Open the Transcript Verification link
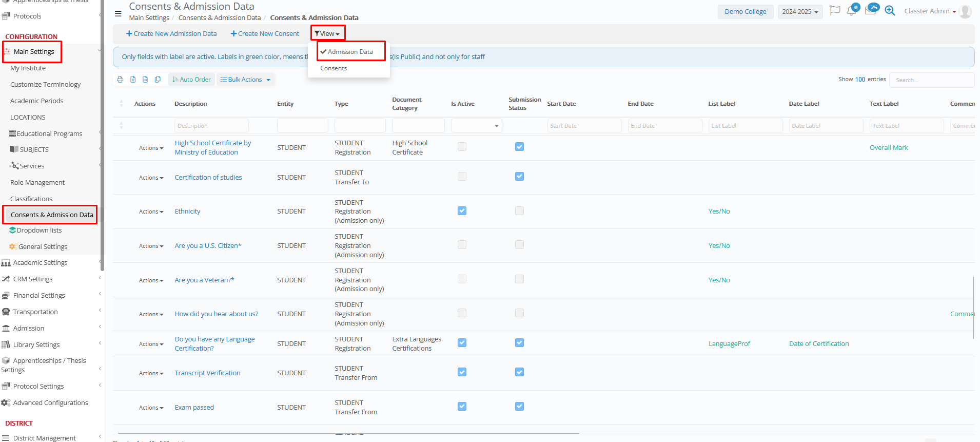This screenshot has height=442, width=980. coord(207,373)
